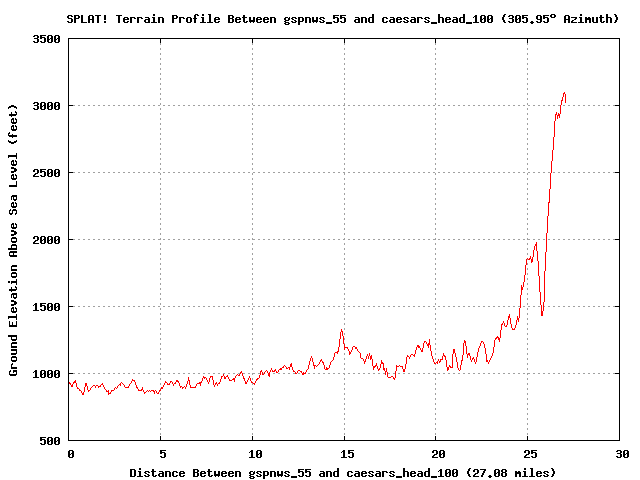This screenshot has height=480, width=640.
Task: Click the y-axis value 500
Action: [x=50, y=441]
